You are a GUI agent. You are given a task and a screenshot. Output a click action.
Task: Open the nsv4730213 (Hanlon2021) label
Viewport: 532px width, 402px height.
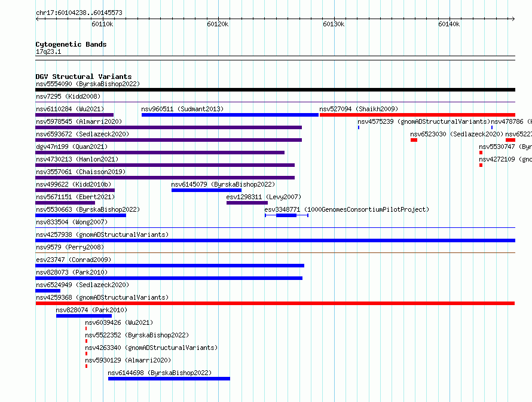77,159
